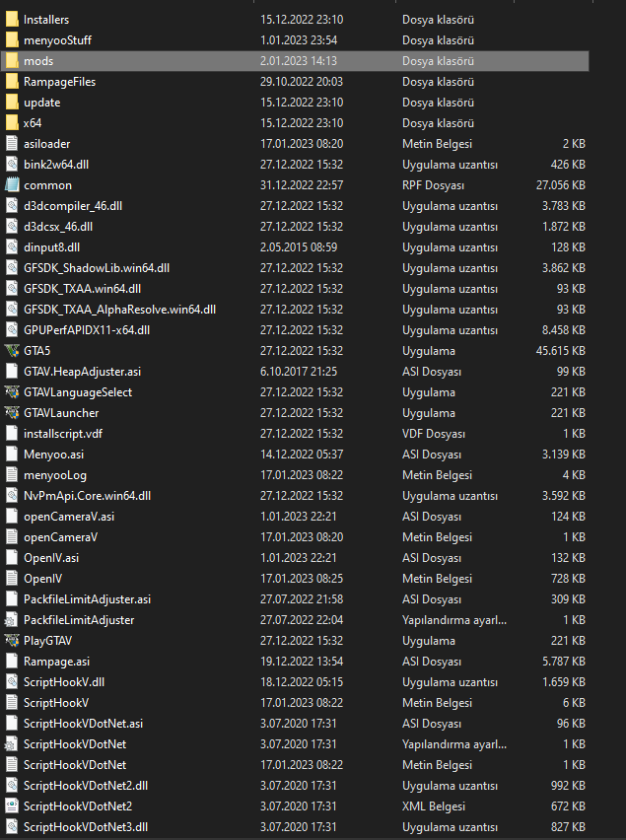Select the asiloader text file icon
The height and width of the screenshot is (840, 626).
[12, 144]
